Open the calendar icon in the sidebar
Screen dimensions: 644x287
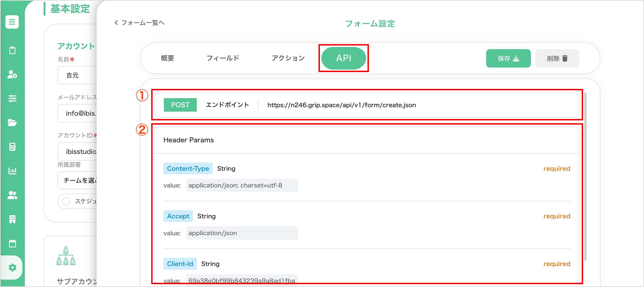point(12,243)
